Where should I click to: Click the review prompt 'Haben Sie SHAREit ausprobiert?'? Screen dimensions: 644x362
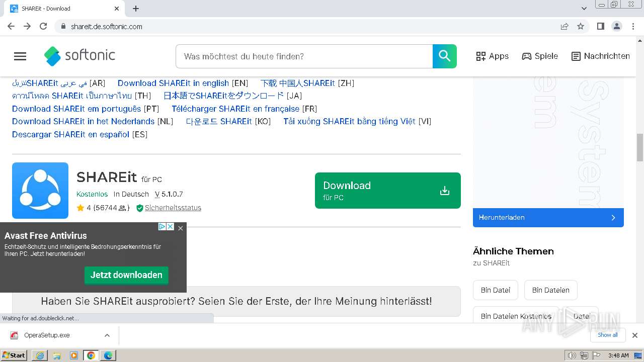[x=236, y=301]
